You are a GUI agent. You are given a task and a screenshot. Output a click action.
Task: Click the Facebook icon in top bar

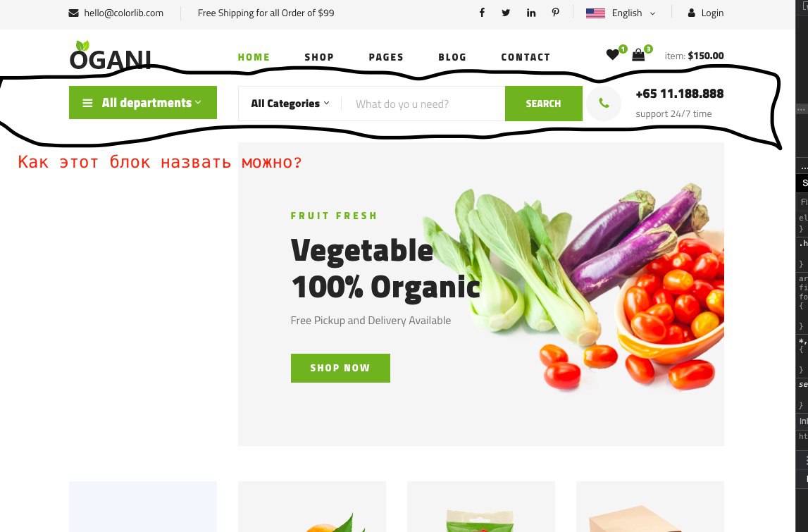tap(482, 13)
